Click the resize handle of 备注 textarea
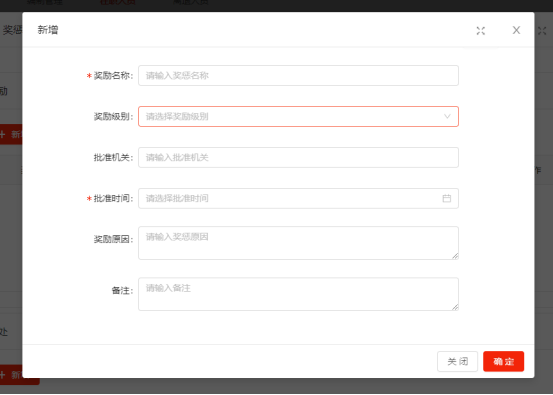Viewport: 553px width, 395px height. click(455, 307)
